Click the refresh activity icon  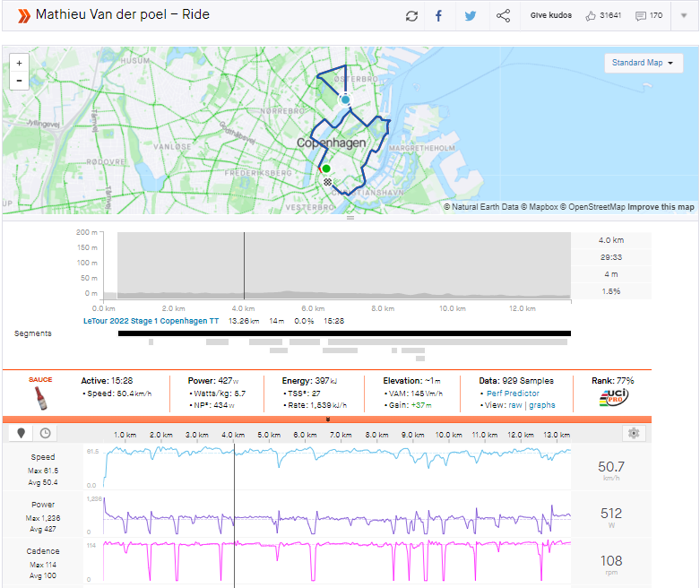coord(411,16)
